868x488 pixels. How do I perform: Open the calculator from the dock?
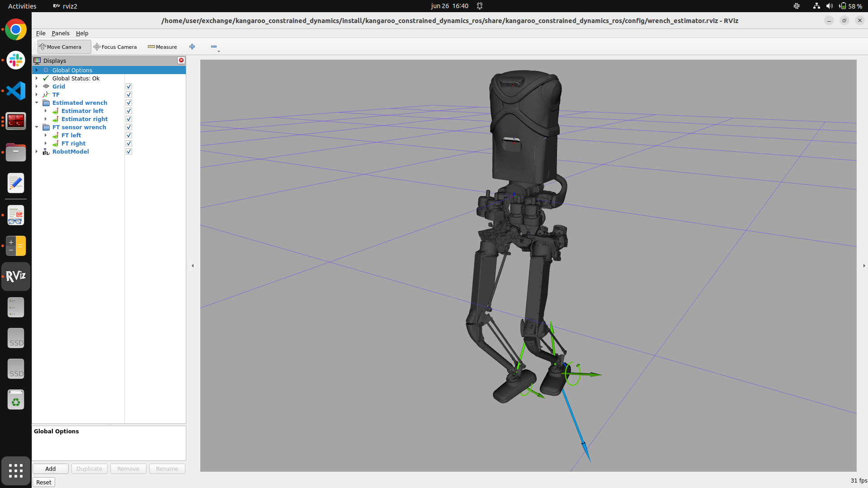16,246
